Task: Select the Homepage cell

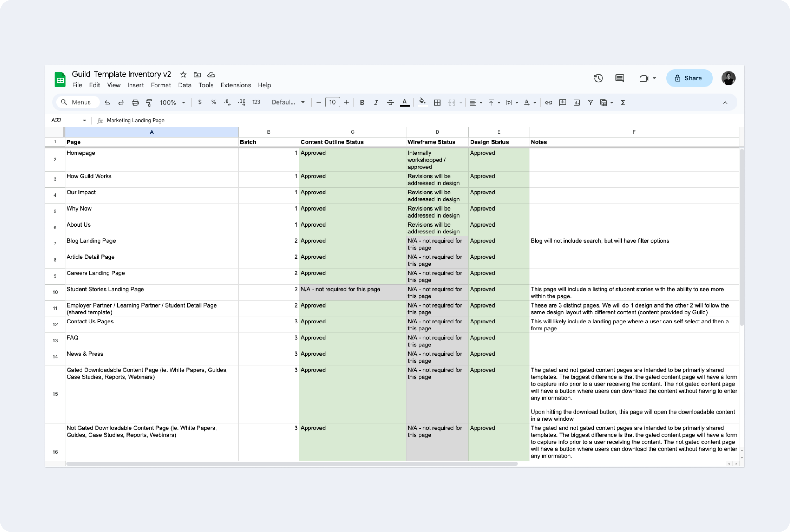Action: (152, 160)
